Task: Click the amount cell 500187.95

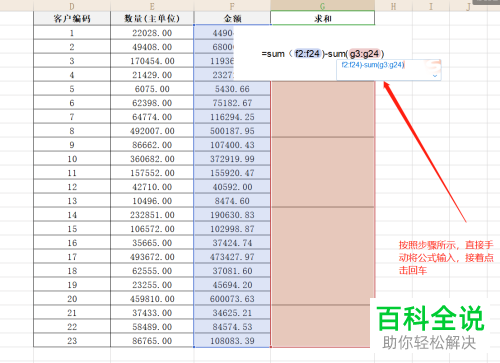Action: (x=232, y=131)
